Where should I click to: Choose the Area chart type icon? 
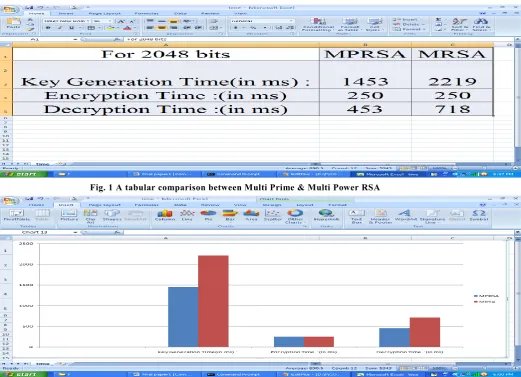click(251, 215)
